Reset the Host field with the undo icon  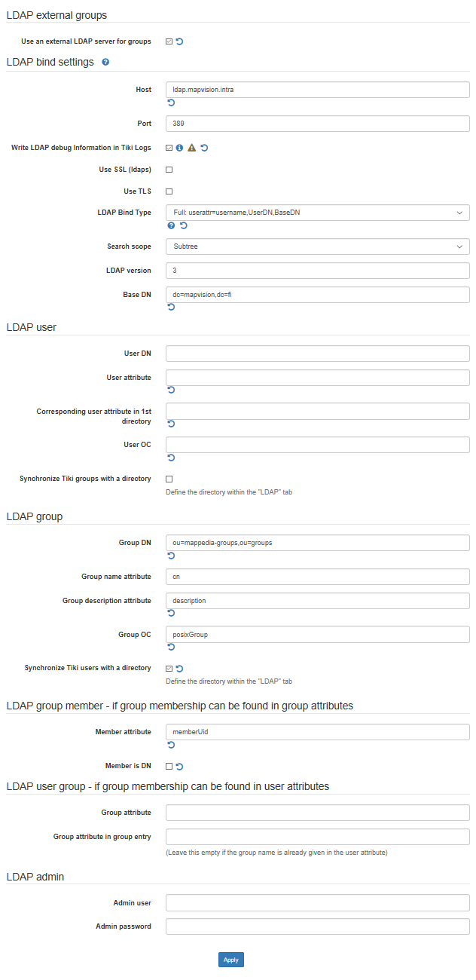click(171, 103)
